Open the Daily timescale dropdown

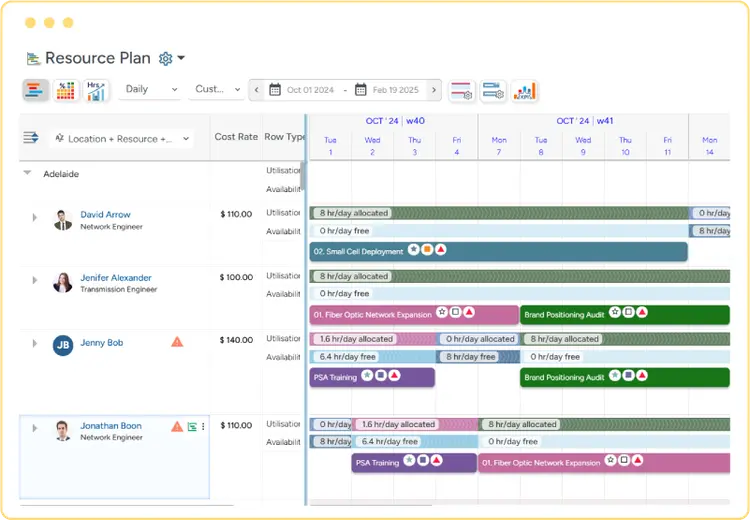point(151,89)
